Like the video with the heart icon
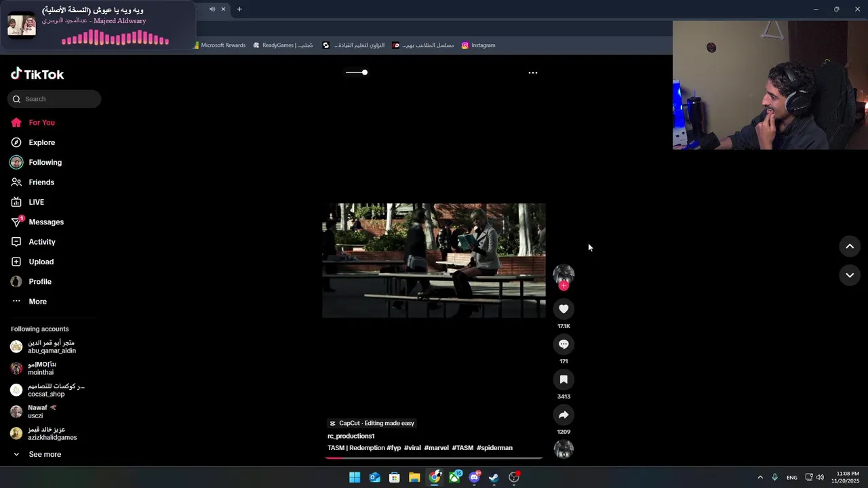This screenshot has height=488, width=868. click(x=564, y=309)
